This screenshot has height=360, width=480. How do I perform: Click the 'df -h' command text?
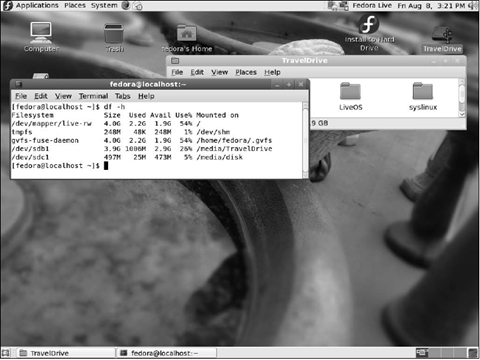(114, 107)
